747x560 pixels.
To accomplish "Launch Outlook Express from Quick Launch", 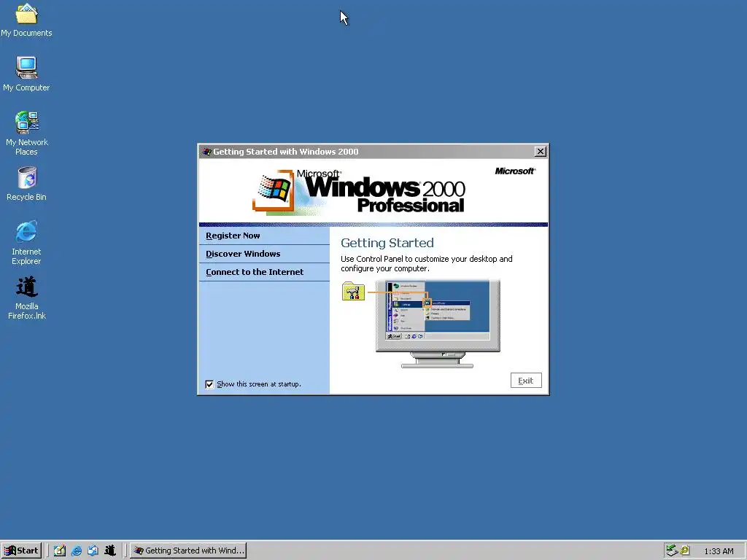I will pyautogui.click(x=93, y=551).
